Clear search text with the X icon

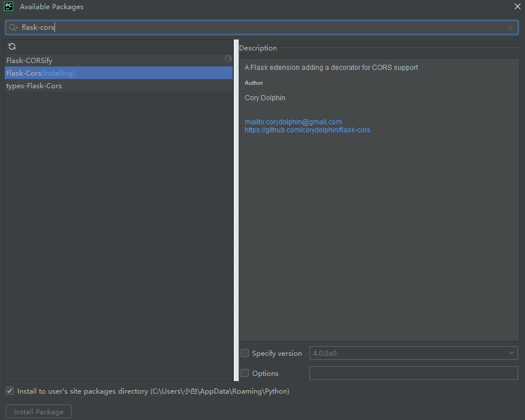click(510, 28)
